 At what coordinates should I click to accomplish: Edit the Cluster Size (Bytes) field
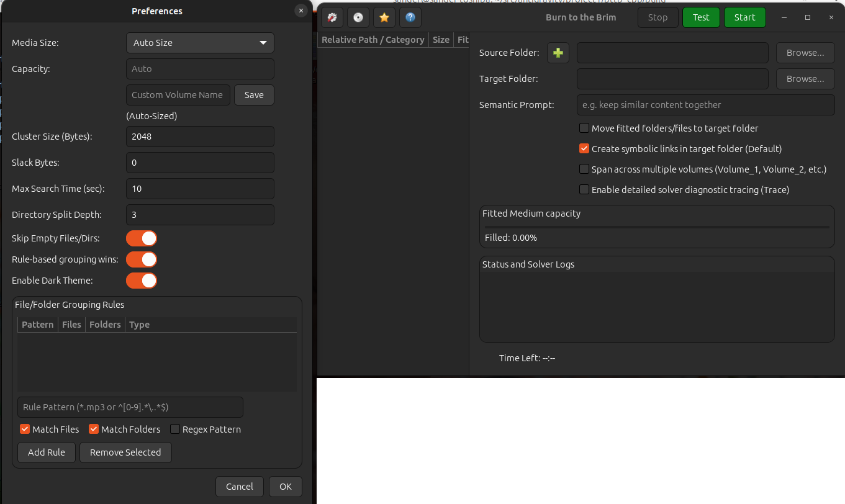[200, 137]
